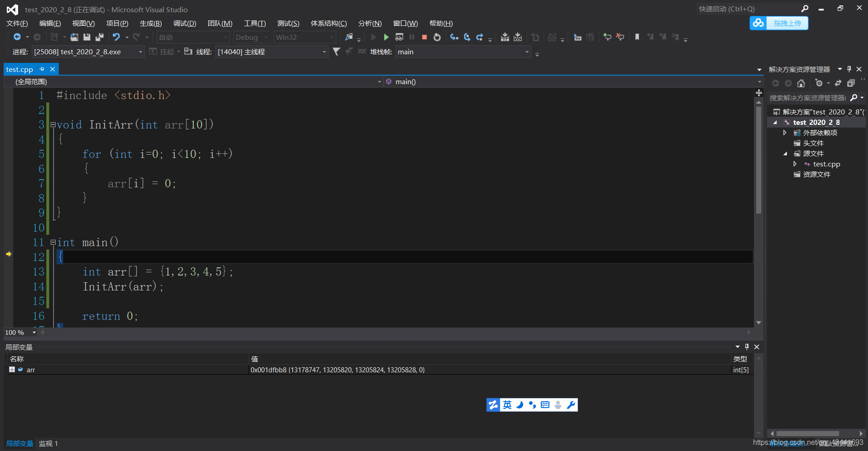Click the Navigate Backward arrow icon
This screenshot has width=868, height=451.
tap(17, 37)
